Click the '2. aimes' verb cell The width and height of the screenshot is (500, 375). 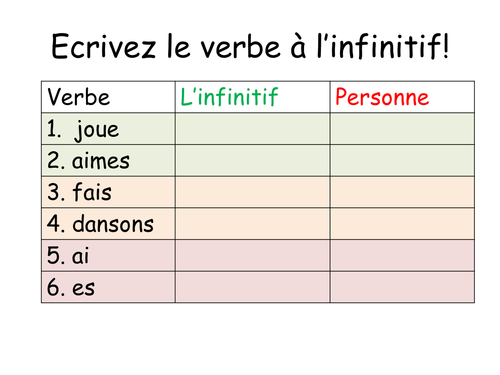click(108, 161)
